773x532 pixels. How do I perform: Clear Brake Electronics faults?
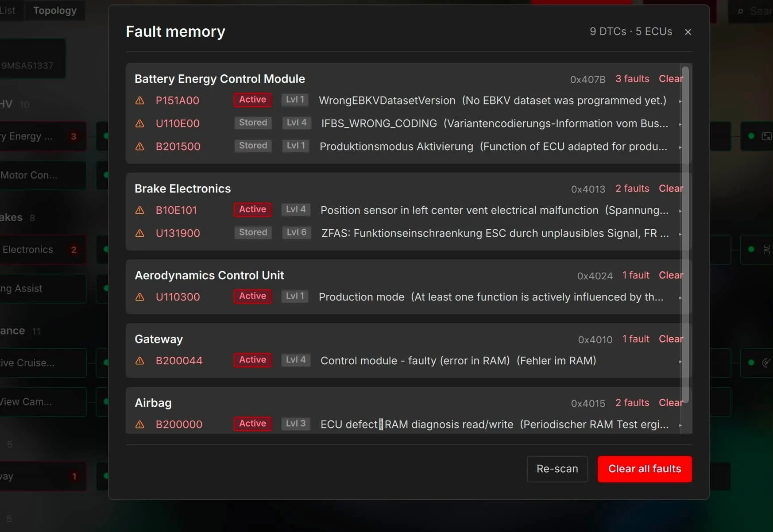(671, 189)
